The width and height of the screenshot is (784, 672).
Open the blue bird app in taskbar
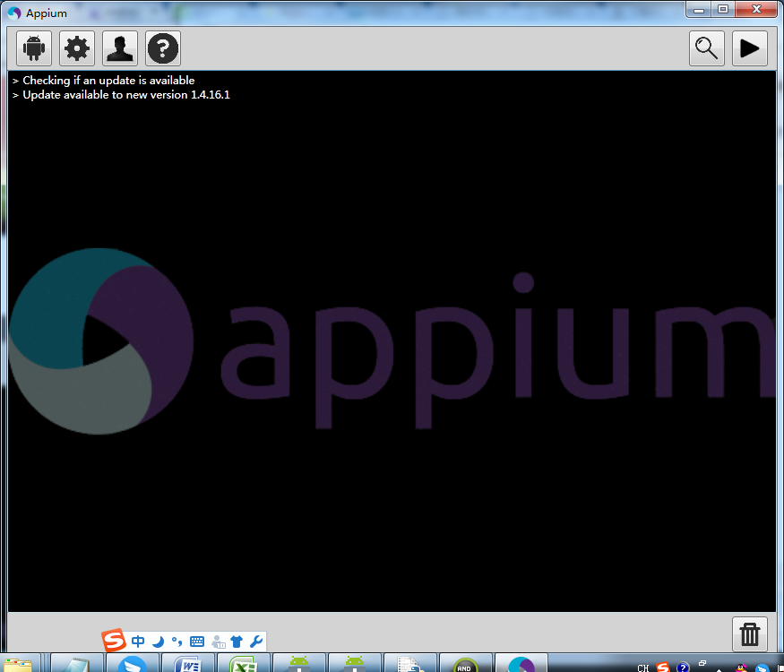point(133,664)
